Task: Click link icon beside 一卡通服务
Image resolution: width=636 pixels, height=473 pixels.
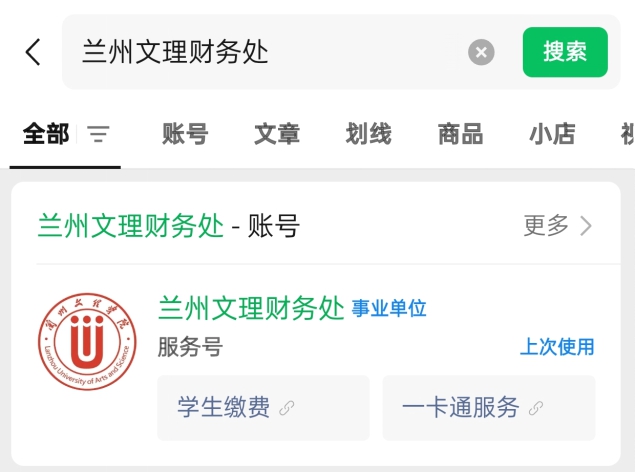Action: pos(536,408)
